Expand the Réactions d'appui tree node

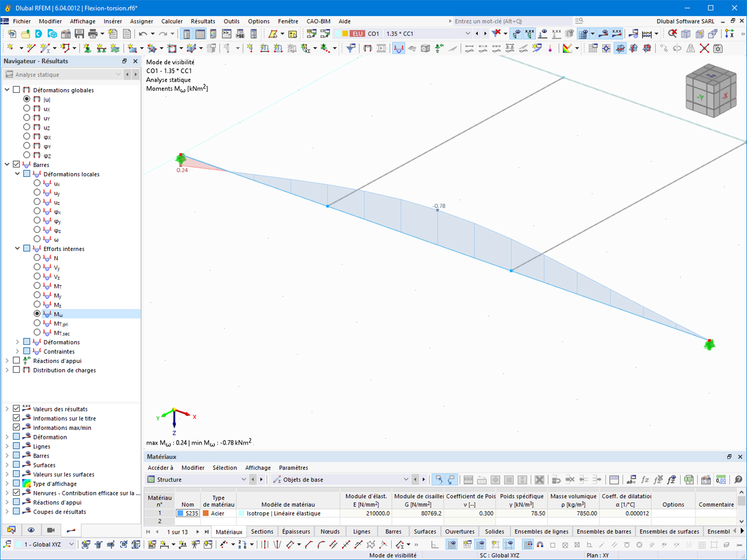coord(7,361)
